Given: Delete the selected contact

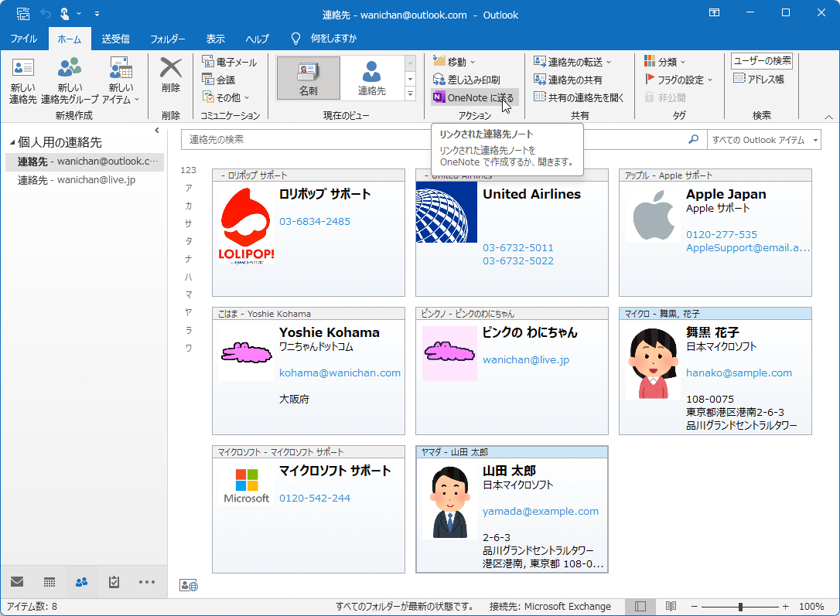Looking at the screenshot, I should coord(170,77).
